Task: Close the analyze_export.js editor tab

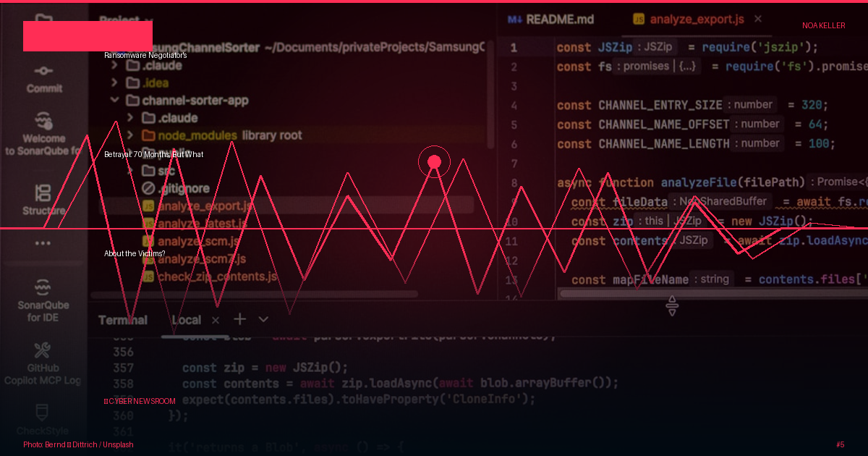Action: coord(758,20)
